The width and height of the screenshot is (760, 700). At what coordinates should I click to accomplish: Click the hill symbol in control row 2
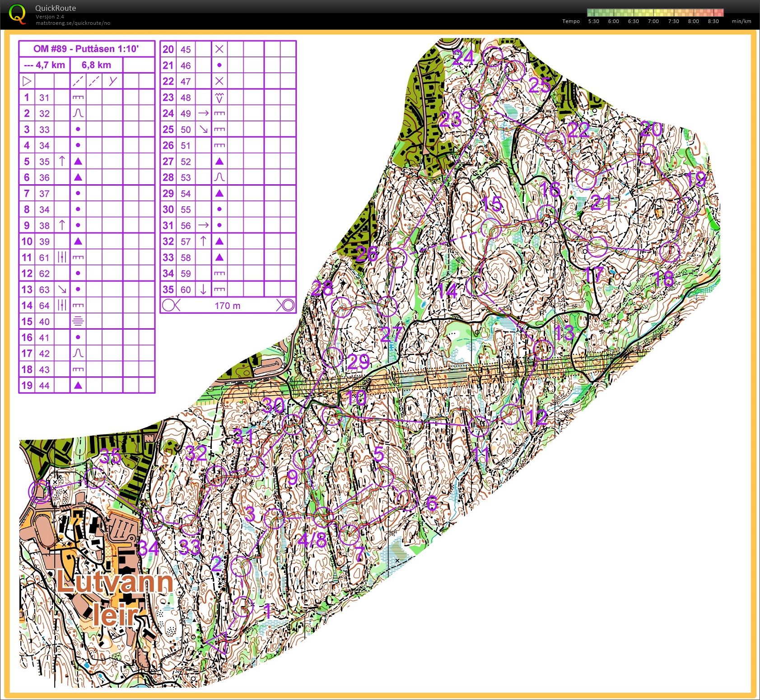pyautogui.click(x=78, y=113)
